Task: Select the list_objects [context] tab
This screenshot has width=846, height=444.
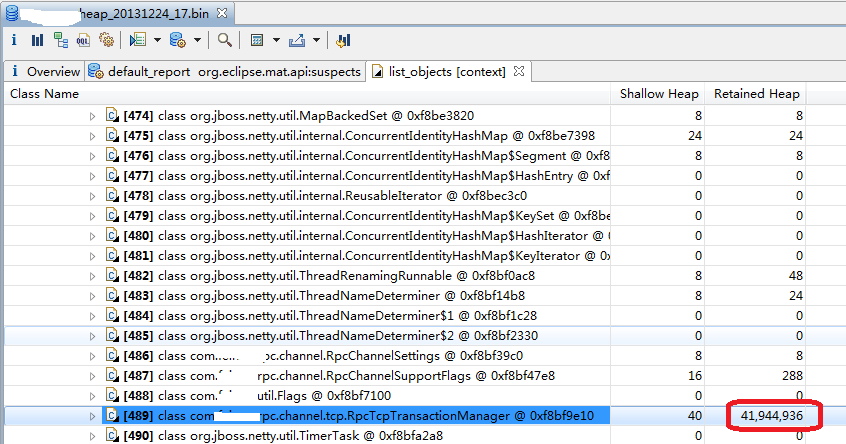Action: [x=447, y=72]
